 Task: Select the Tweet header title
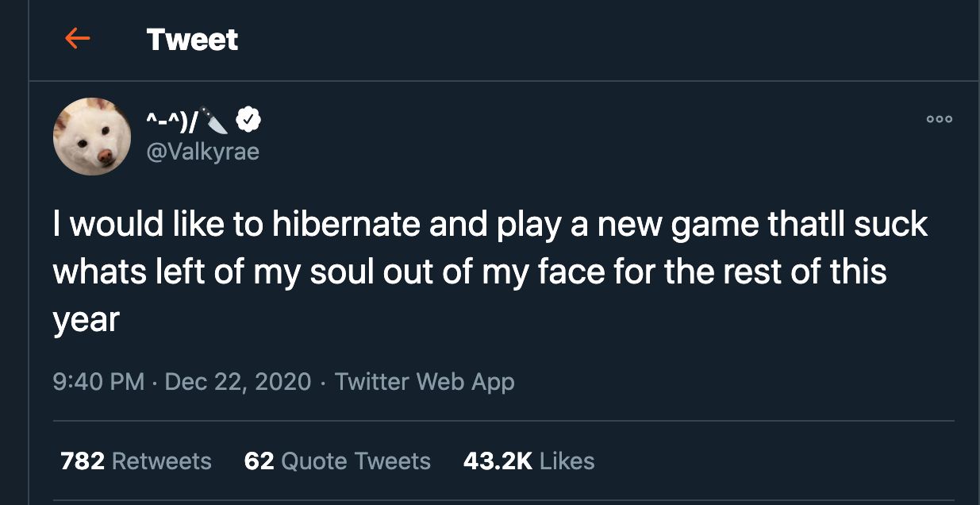coord(190,39)
